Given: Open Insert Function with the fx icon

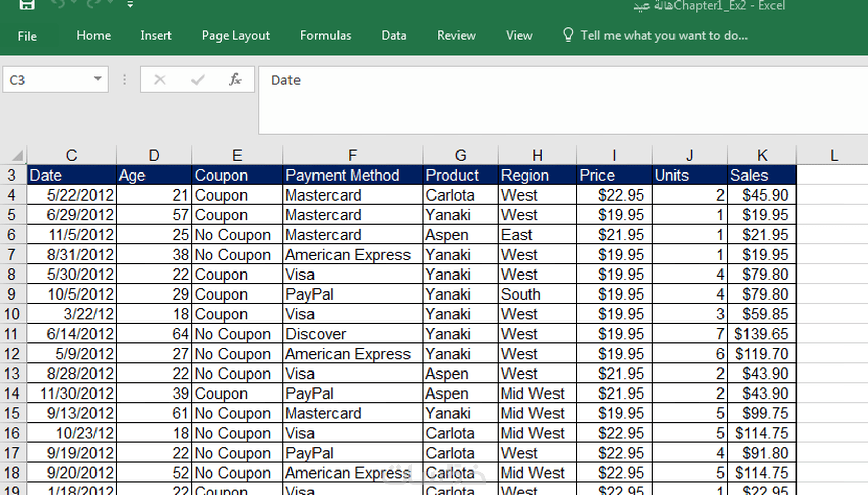Looking at the screenshot, I should point(234,80).
